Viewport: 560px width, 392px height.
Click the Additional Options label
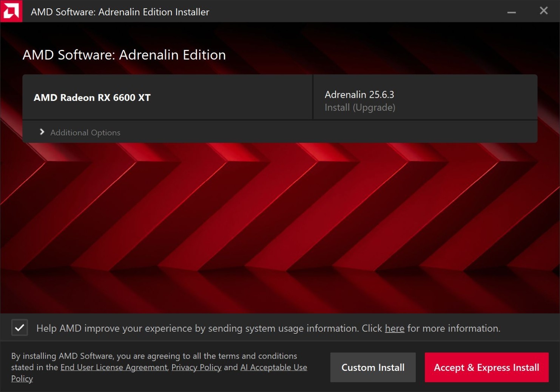[85, 133]
